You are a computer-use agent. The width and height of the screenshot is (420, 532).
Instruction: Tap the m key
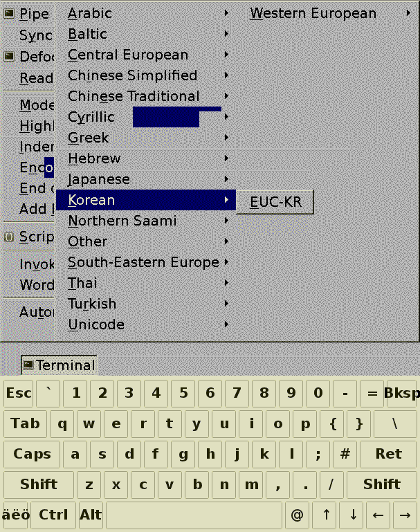[x=250, y=484]
